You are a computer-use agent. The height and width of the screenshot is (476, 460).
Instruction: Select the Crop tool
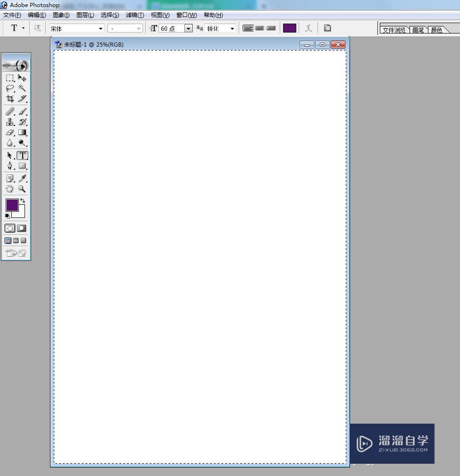(x=10, y=99)
